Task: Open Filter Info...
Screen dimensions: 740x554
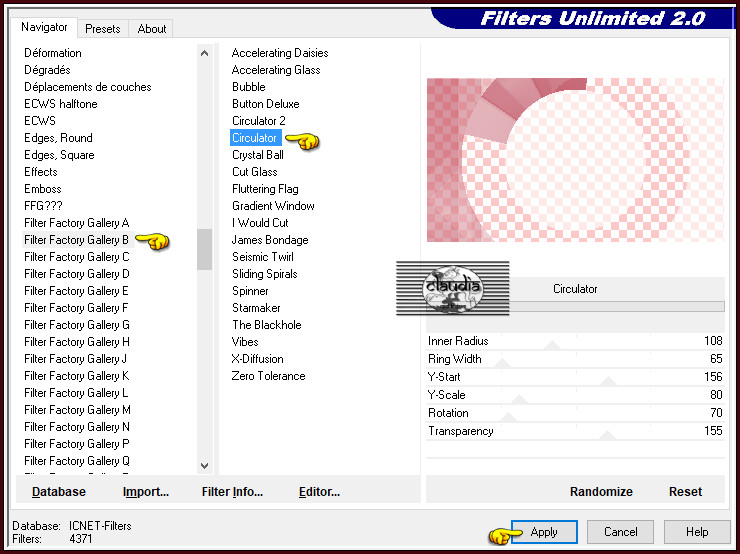Action: click(232, 492)
